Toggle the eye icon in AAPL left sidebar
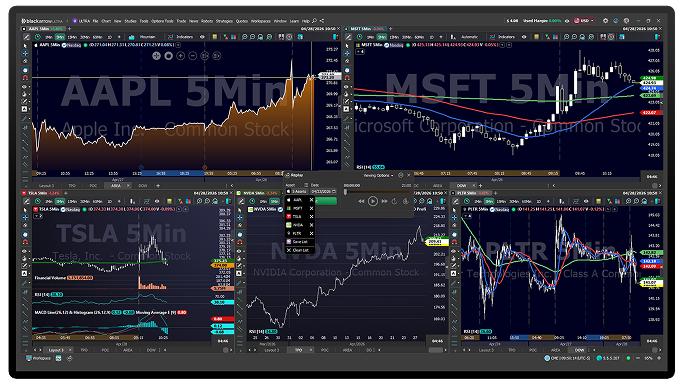The image size is (684, 385). [x=25, y=86]
